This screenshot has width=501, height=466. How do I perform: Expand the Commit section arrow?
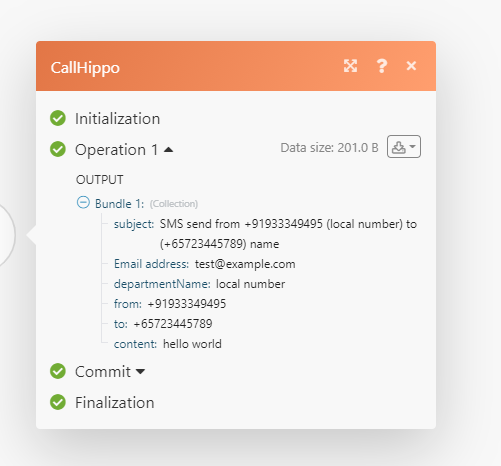pyautogui.click(x=141, y=371)
